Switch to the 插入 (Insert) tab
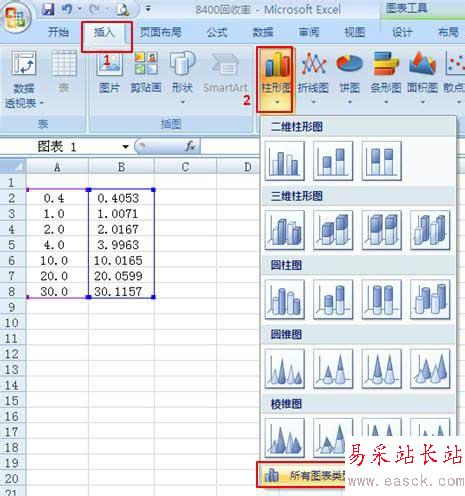Screen dimensions: 465x496 point(105,32)
